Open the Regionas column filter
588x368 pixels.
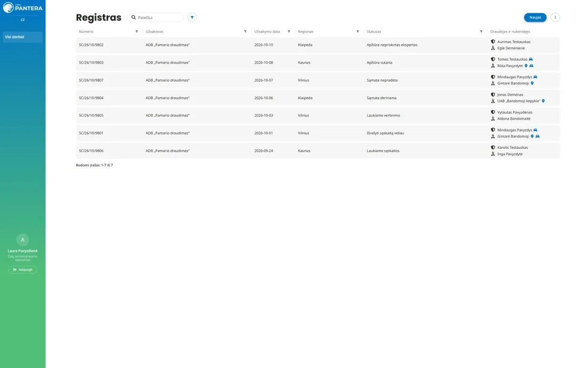click(358, 32)
